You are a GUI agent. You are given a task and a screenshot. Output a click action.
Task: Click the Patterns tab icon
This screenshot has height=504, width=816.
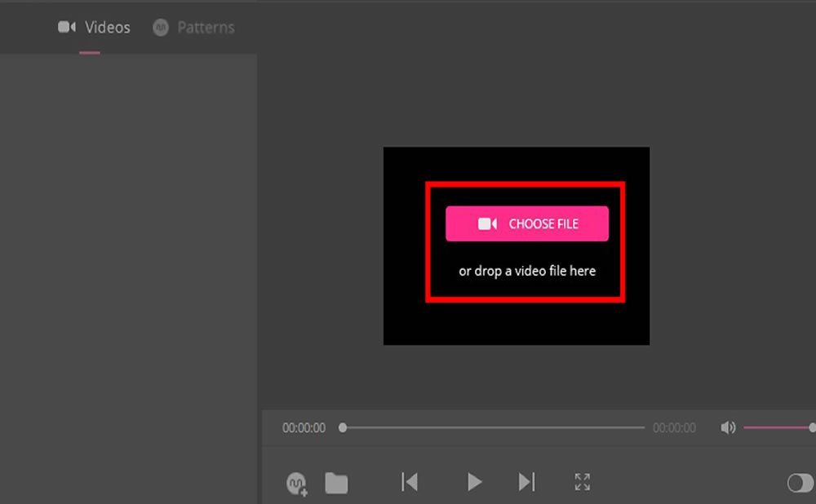coord(161,28)
